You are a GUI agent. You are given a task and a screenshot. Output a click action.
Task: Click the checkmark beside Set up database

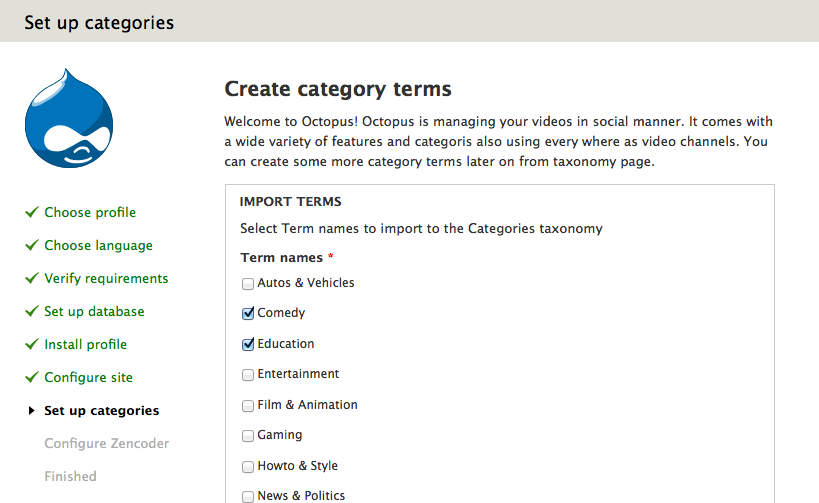tap(32, 311)
